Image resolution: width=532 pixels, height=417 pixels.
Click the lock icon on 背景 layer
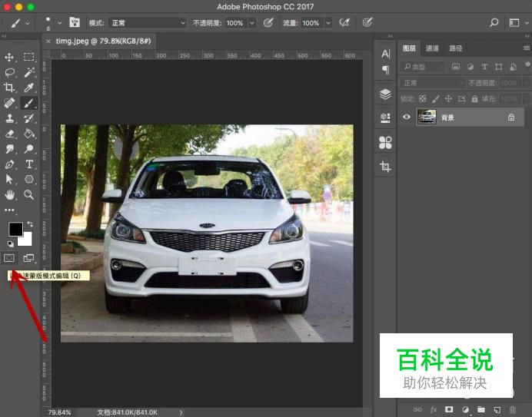point(511,117)
